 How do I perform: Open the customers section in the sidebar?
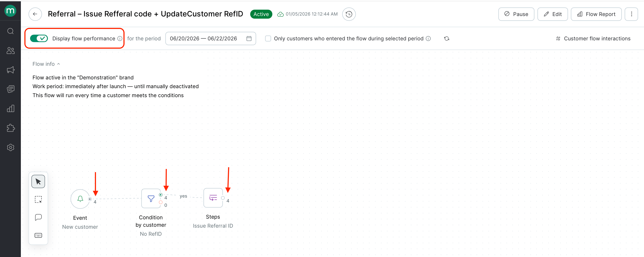pos(10,51)
